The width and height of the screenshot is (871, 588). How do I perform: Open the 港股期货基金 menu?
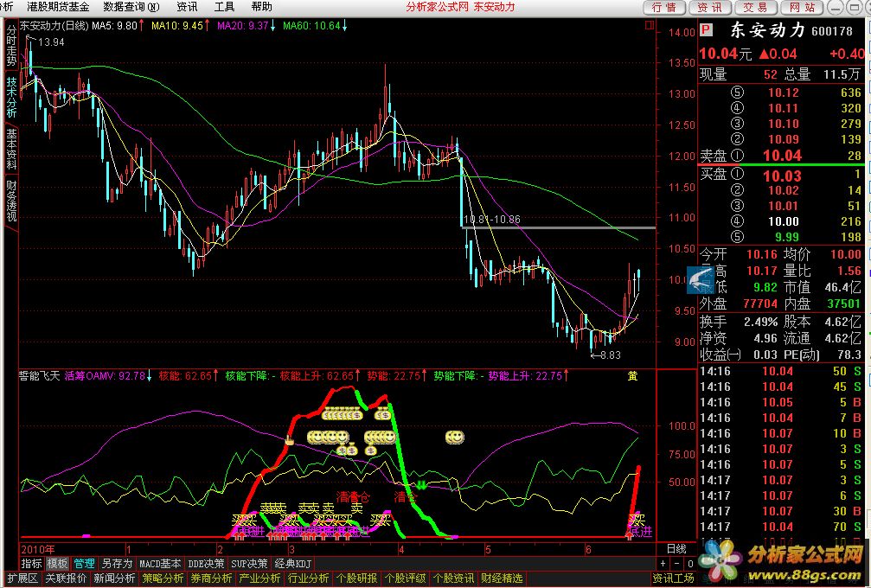click(57, 7)
